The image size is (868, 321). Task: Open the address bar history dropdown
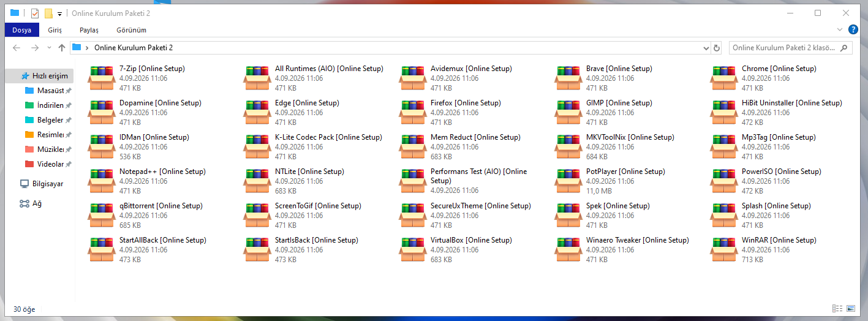[x=706, y=48]
